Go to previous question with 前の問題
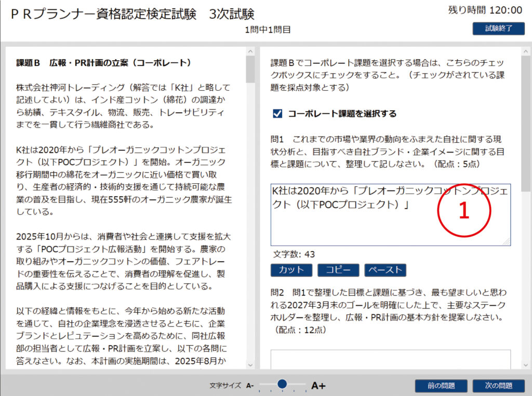This screenshot has height=396, width=532. (x=441, y=386)
